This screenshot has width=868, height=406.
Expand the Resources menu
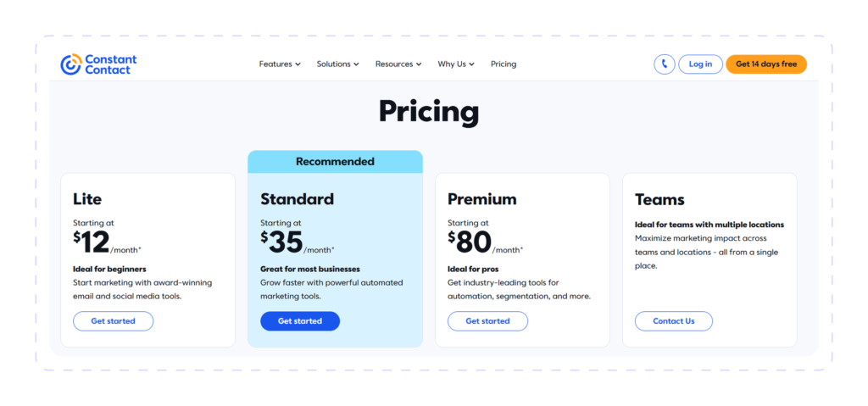point(398,64)
